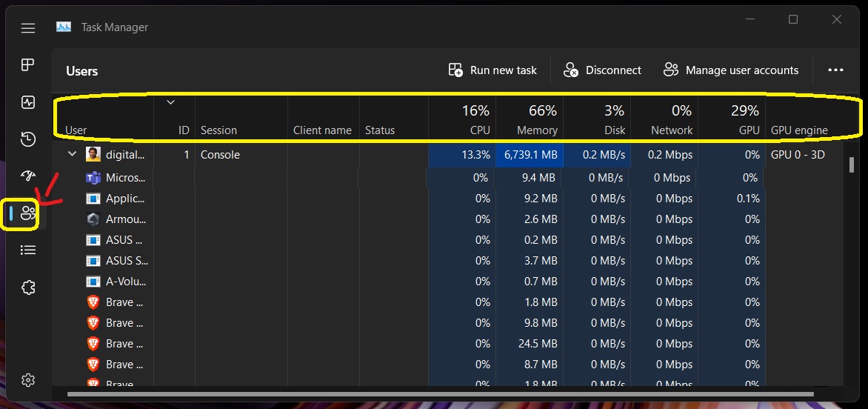This screenshot has height=409, width=868.
Task: Open the App history page icon
Action: (x=28, y=139)
